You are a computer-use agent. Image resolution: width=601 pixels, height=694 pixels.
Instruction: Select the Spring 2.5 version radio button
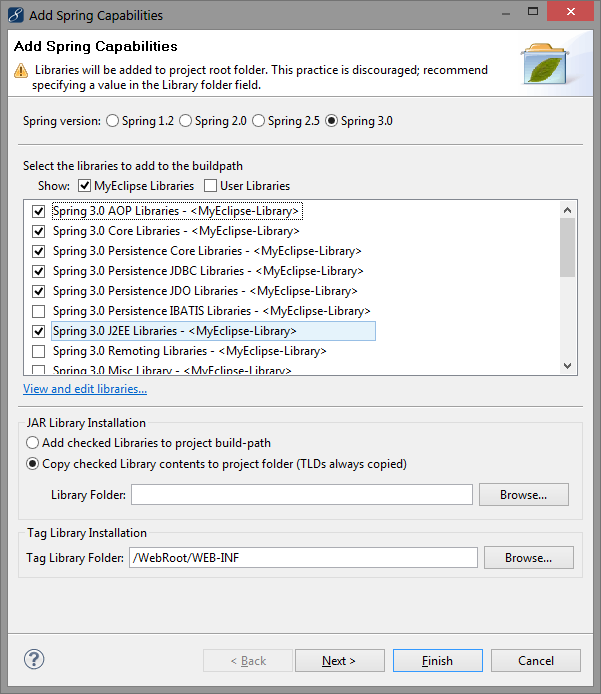tap(258, 121)
